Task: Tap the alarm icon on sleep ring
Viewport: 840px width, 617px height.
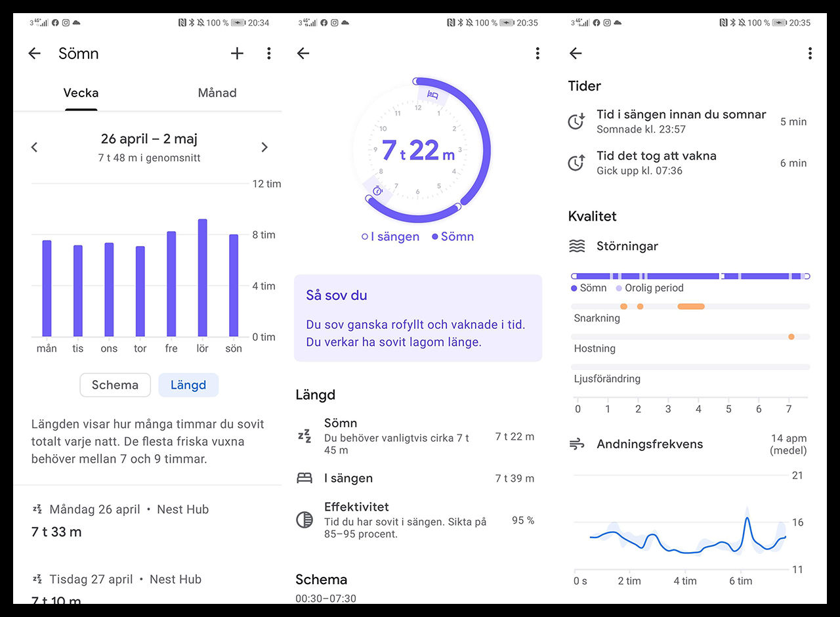Action: (x=377, y=191)
